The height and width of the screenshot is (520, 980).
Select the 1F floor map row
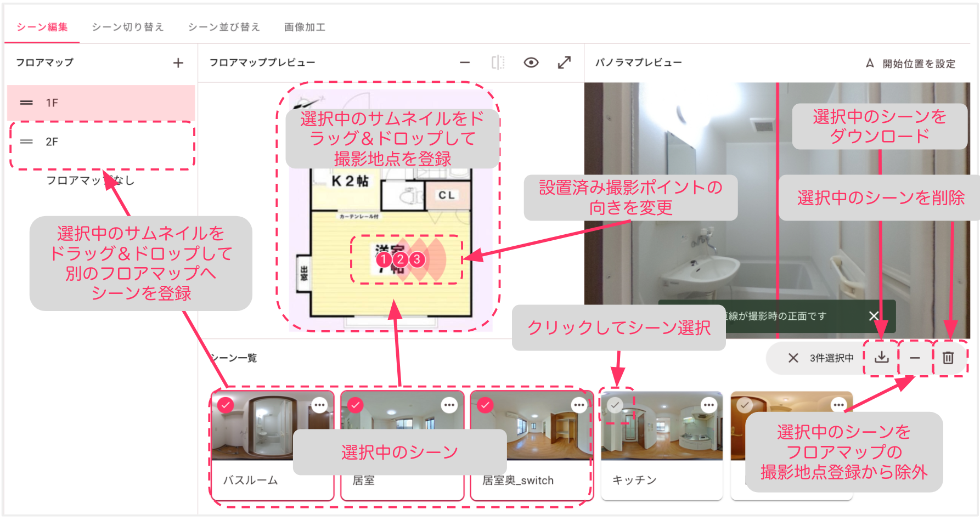(101, 103)
